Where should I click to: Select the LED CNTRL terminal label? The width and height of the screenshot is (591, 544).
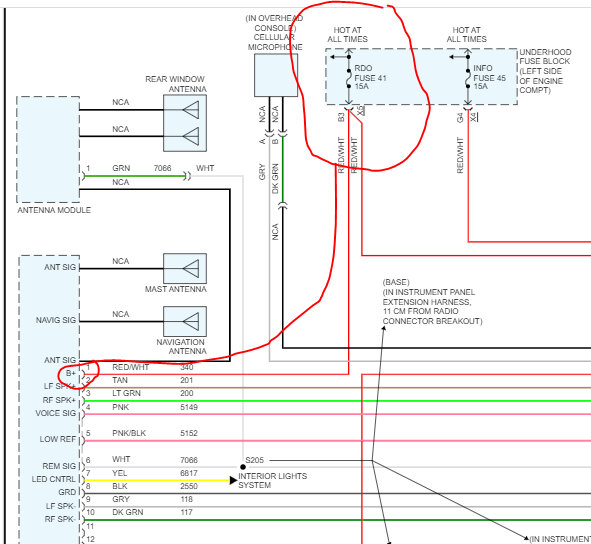pyautogui.click(x=54, y=479)
